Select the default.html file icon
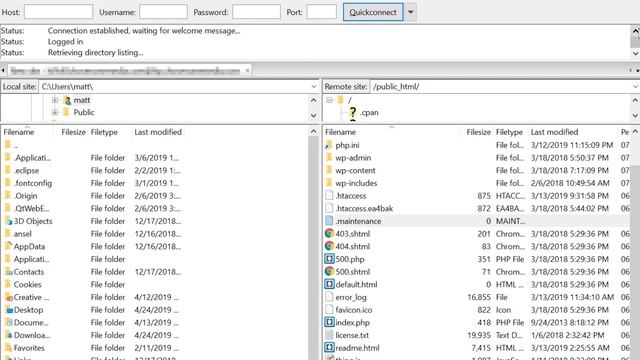This screenshot has width=640, height=360. click(329, 284)
